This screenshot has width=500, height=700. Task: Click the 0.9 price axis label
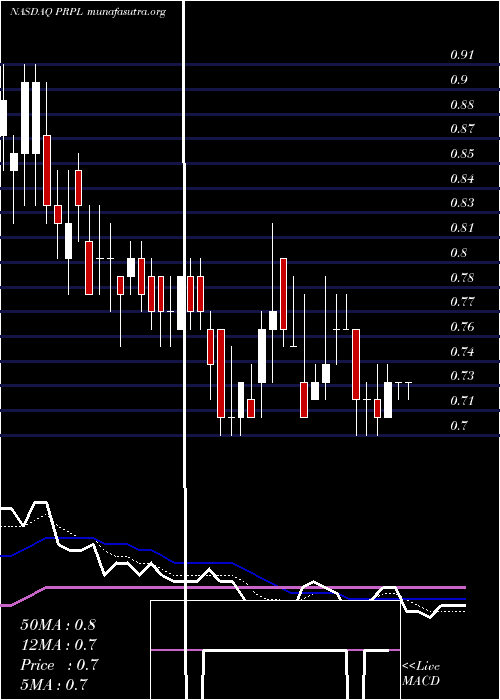pos(458,80)
